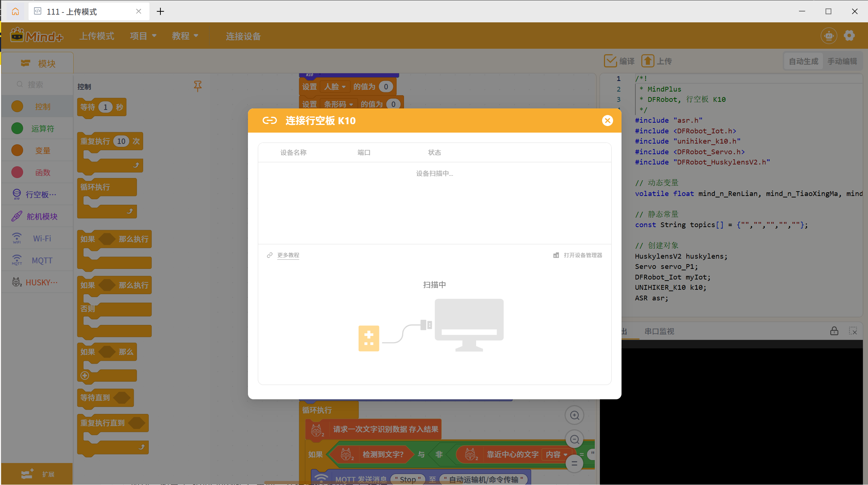
Task: Zoom in on the block workspace
Action: (574, 415)
